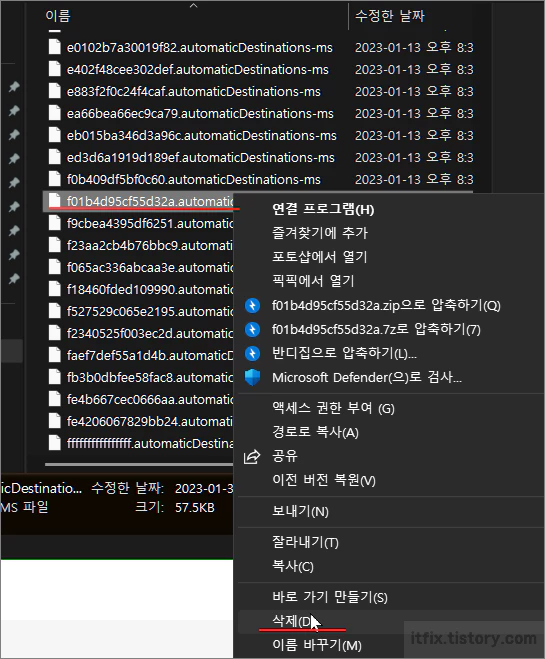Click file icon of f23aa2cb4b76bbc9 file
Viewport: 545px width, 659px height.
pos(55,245)
